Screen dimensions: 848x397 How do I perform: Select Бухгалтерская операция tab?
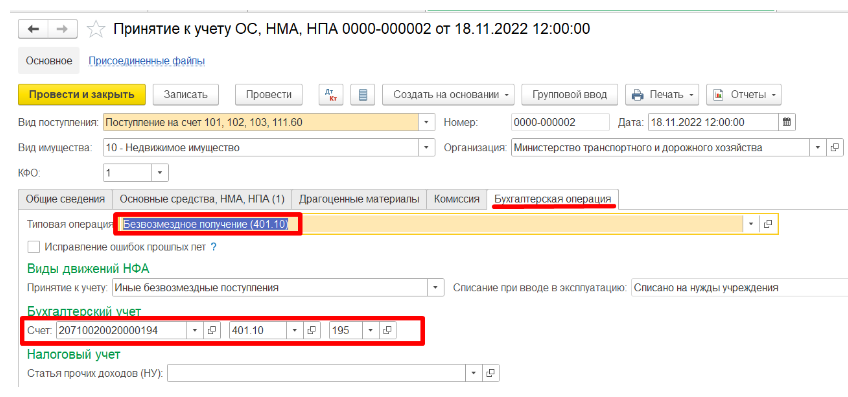[553, 198]
